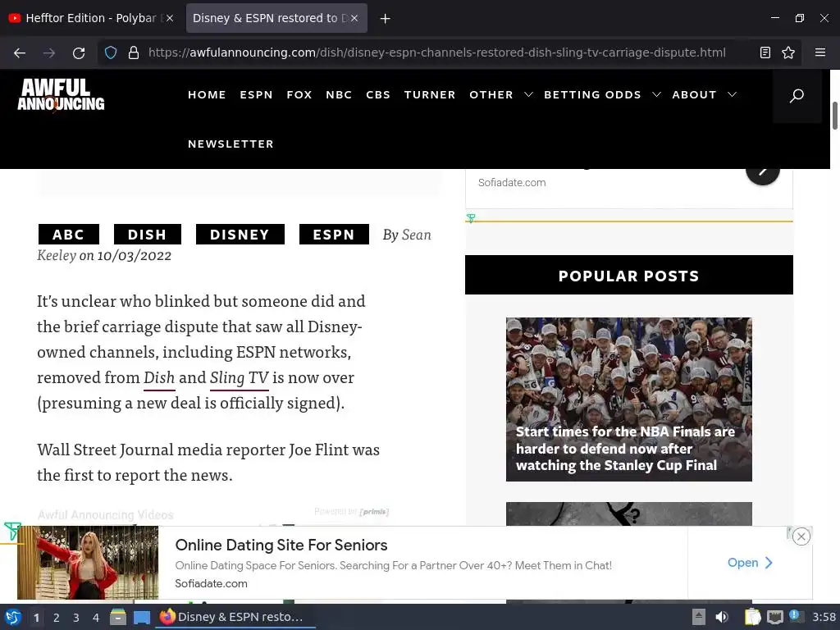Click the Awful Announcing logo
This screenshot has height=630, width=840.
[61, 95]
